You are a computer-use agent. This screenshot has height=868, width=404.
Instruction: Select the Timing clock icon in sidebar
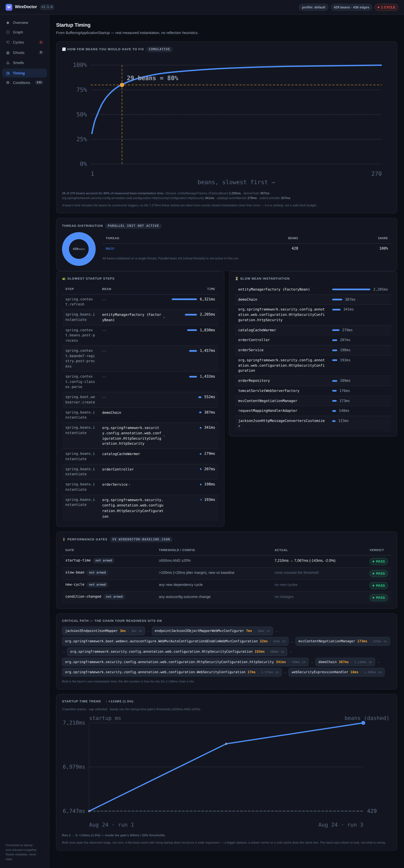point(8,73)
